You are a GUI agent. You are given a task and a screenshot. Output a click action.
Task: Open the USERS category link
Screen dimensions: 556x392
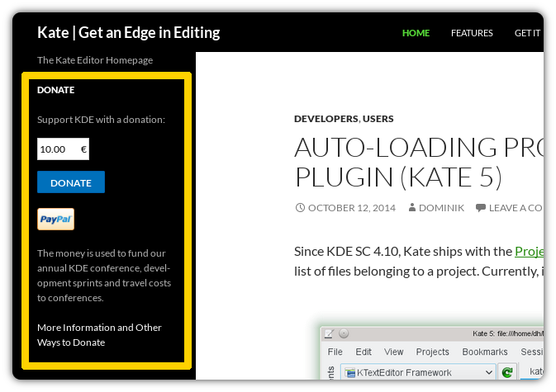[378, 119]
